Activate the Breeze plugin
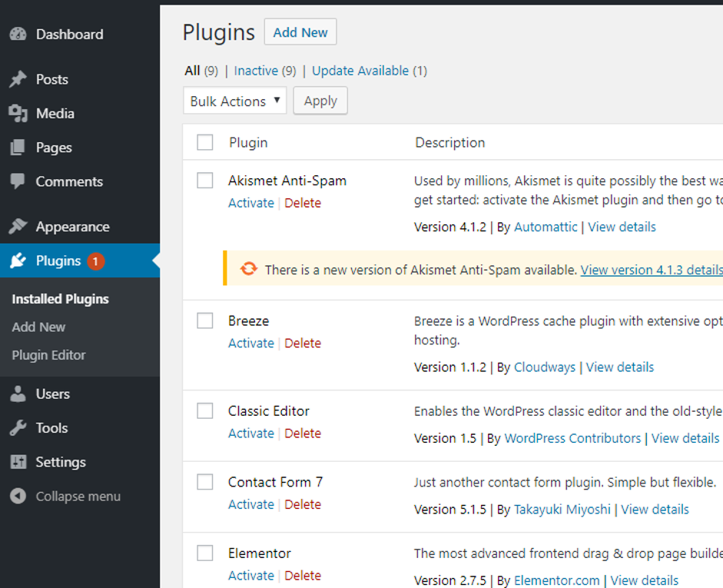The width and height of the screenshot is (723, 588). point(250,343)
